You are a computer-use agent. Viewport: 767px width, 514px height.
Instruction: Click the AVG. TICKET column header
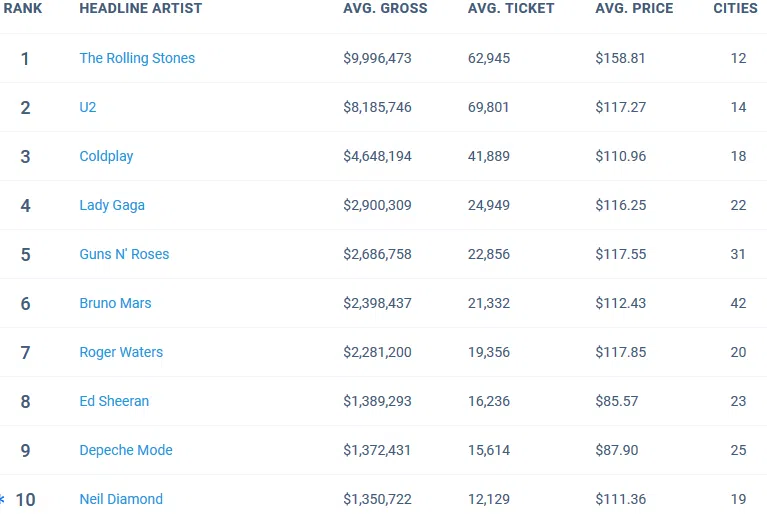tap(511, 8)
